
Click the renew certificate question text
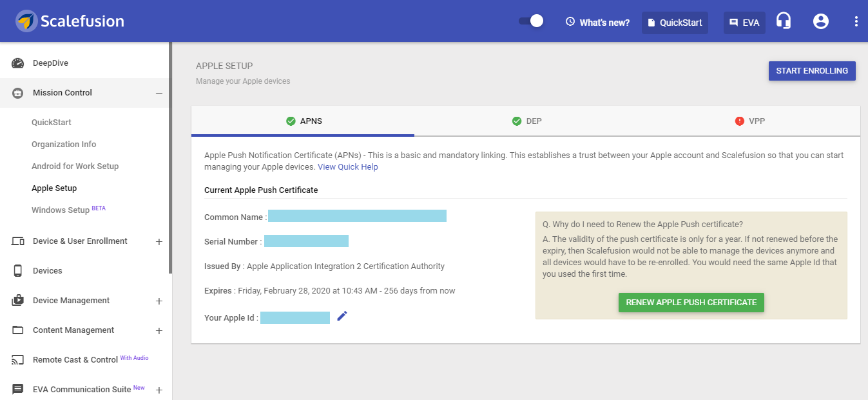click(642, 225)
